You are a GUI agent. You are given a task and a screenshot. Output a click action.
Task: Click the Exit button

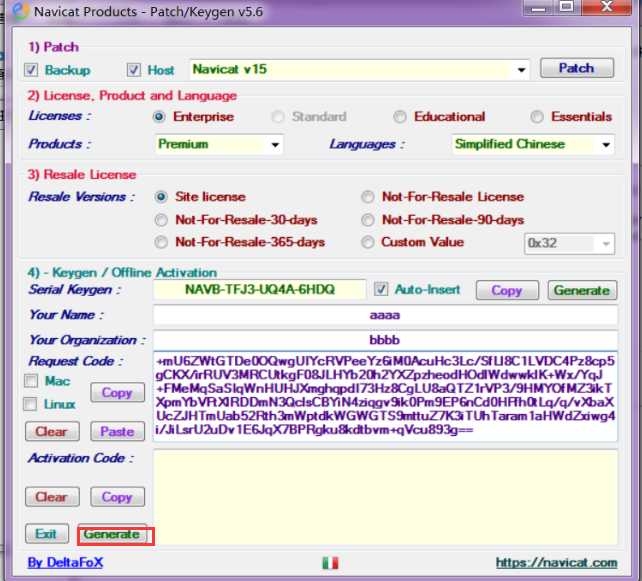47,534
